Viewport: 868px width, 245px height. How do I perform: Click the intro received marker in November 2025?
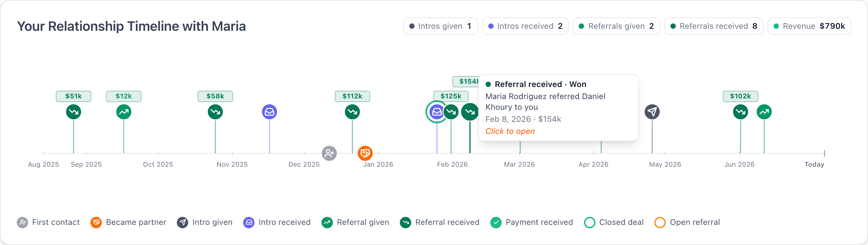click(x=270, y=112)
